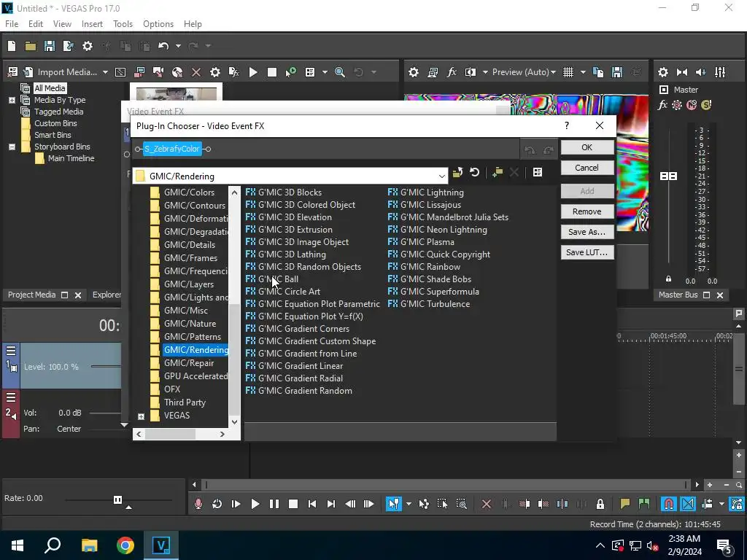This screenshot has height=560, width=747.
Task: Select GMIC/Colors folder
Action: point(189,192)
